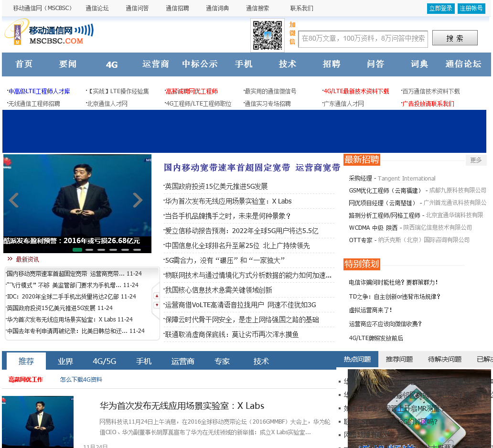The height and width of the screenshot is (448, 493).
Task: Select the 4G/5G content tab
Action: 105,361
